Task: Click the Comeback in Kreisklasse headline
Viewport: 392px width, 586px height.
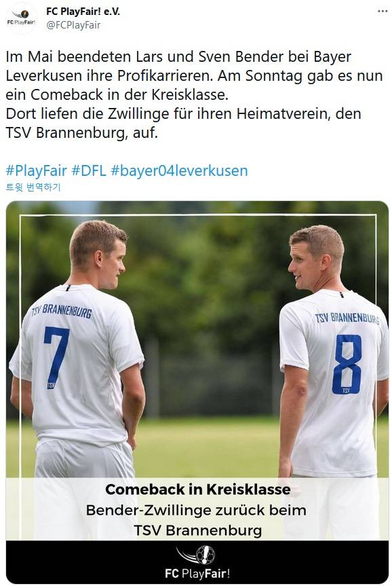Action: pos(198,489)
